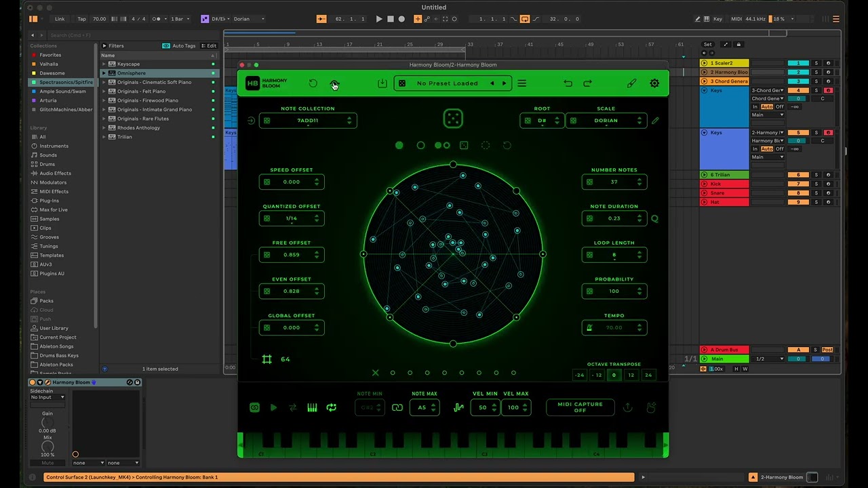Toggle monitor Auto on track 5 Keys
This screenshot has width=868, height=488.
(x=767, y=149)
